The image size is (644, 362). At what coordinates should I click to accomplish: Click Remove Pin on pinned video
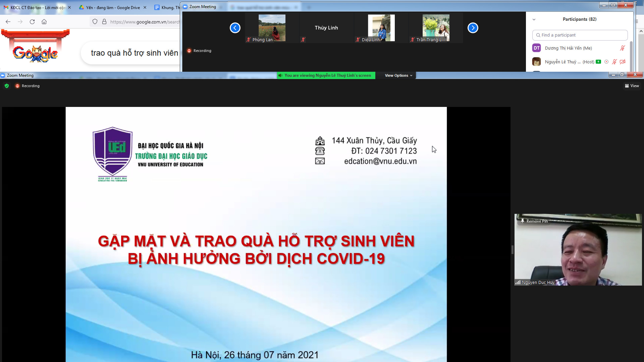click(534, 221)
